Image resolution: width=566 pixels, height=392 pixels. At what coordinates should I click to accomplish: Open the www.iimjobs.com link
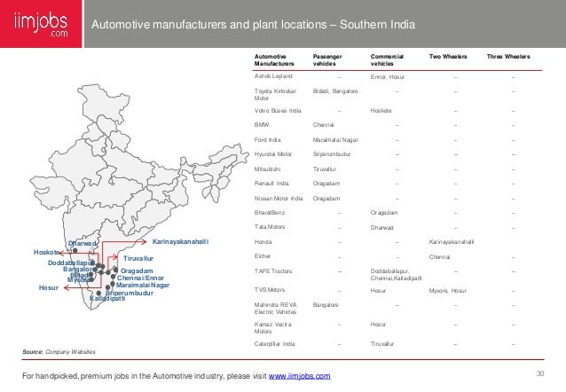point(299,376)
